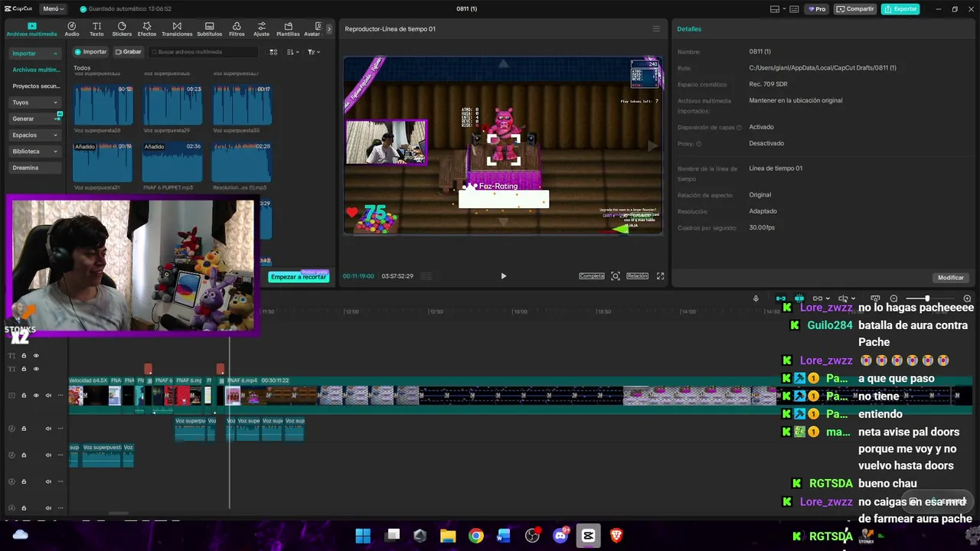Click the Compartir button
Image resolution: width=980 pixels, height=551 pixels.
coord(855,9)
